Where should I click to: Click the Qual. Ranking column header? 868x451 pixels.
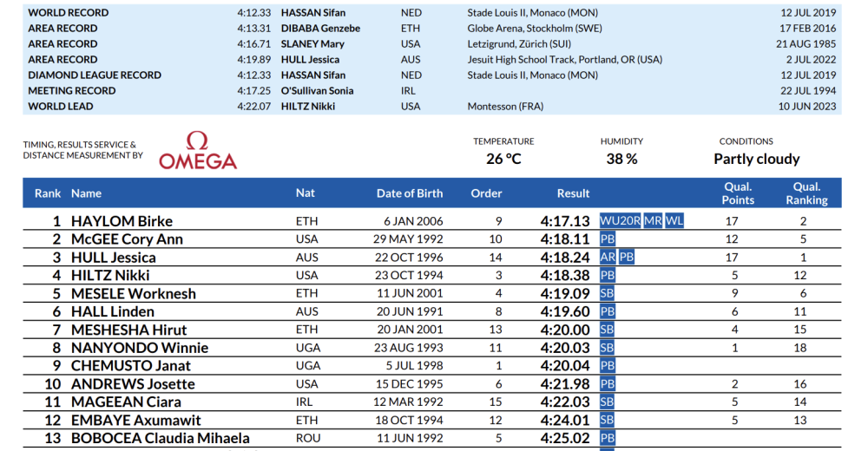click(x=806, y=193)
